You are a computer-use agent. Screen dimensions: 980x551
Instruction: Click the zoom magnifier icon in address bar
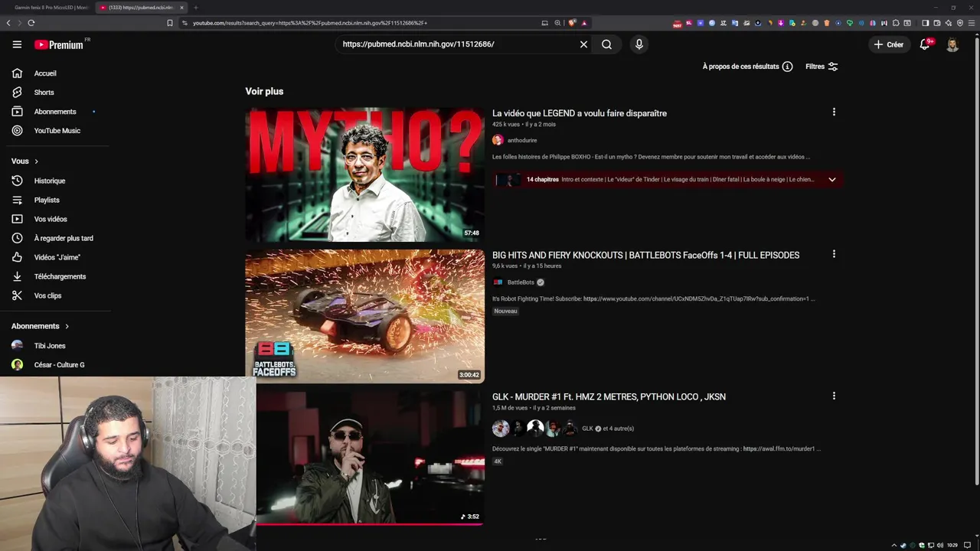[x=557, y=23]
